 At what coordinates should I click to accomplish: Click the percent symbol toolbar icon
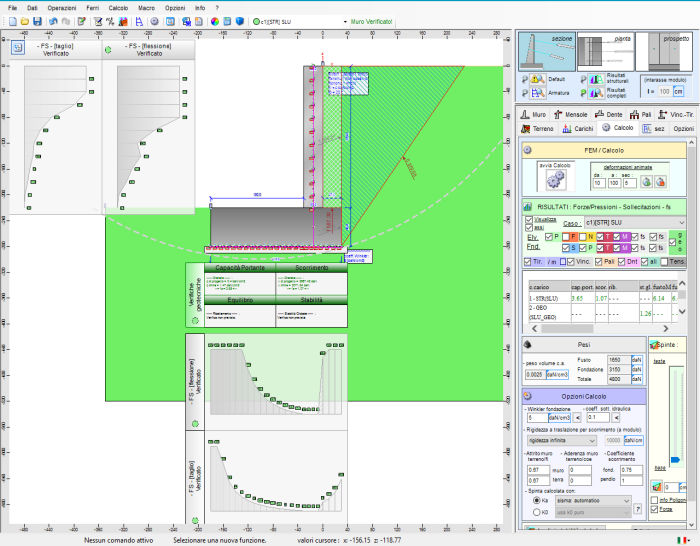(x=110, y=21)
